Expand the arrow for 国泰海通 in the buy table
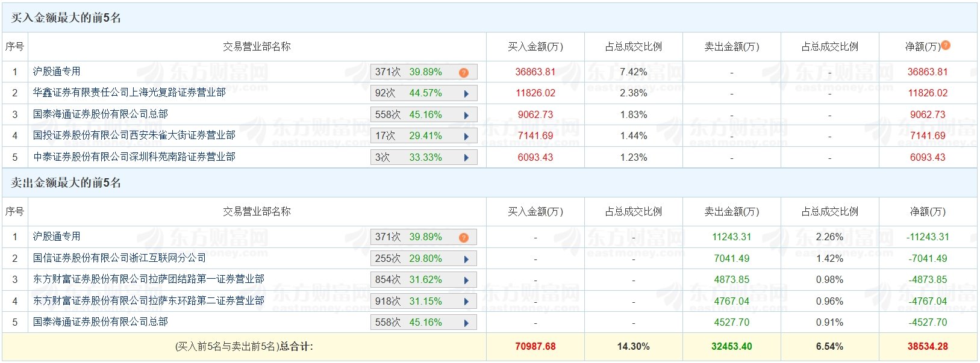Viewport: 980px width, 363px height. tap(466, 115)
